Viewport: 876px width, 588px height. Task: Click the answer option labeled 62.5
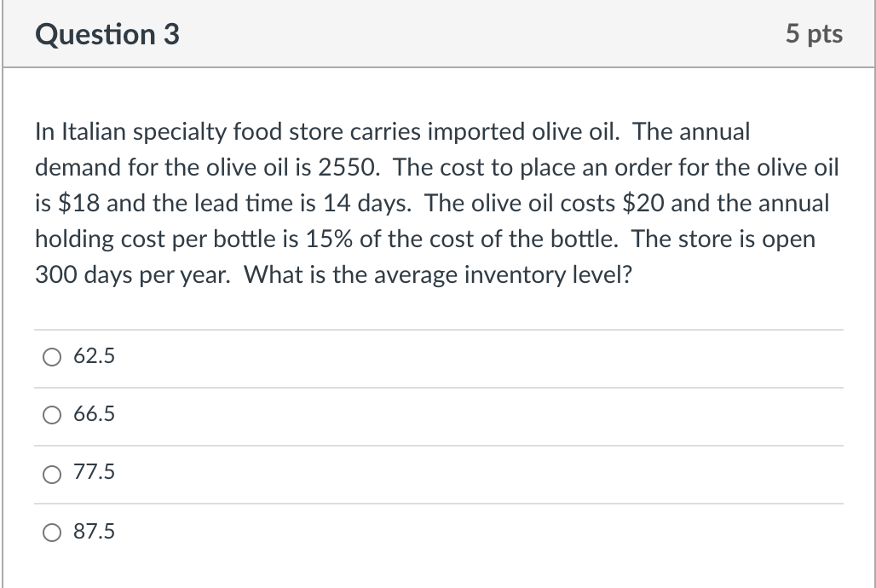95,356
